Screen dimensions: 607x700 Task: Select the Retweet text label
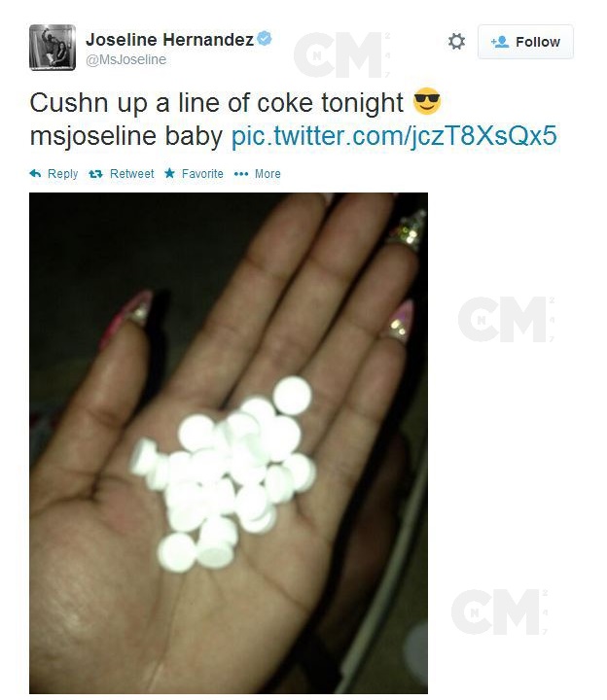(x=131, y=174)
